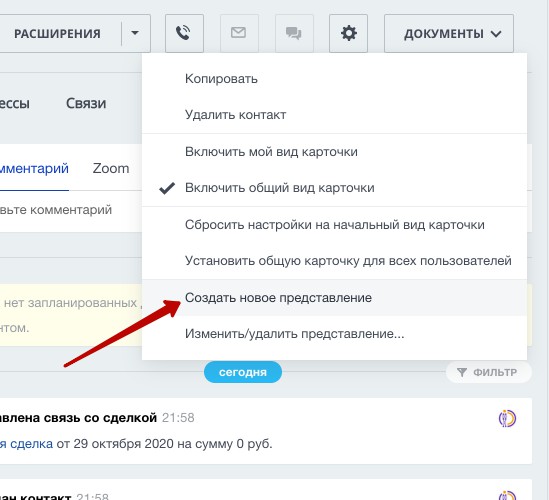This screenshot has height=500, width=549.
Task: Click the text 'от 29 октября 2020 на сумму 0 руб.'
Action: pos(164,444)
